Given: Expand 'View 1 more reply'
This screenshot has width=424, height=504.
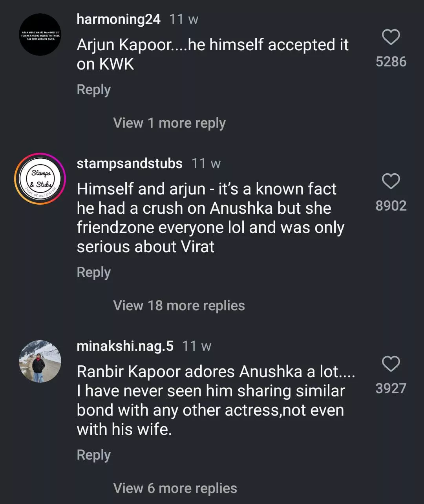Looking at the screenshot, I should pyautogui.click(x=169, y=123).
